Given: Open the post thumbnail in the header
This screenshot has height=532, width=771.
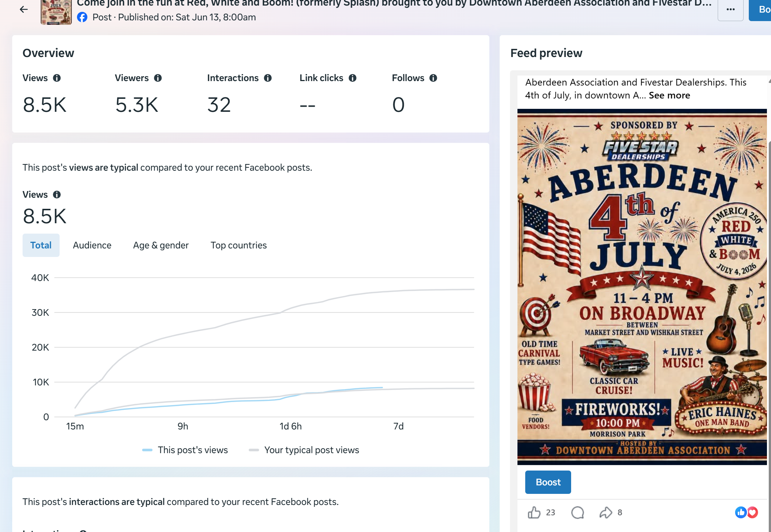Looking at the screenshot, I should pyautogui.click(x=56, y=12).
